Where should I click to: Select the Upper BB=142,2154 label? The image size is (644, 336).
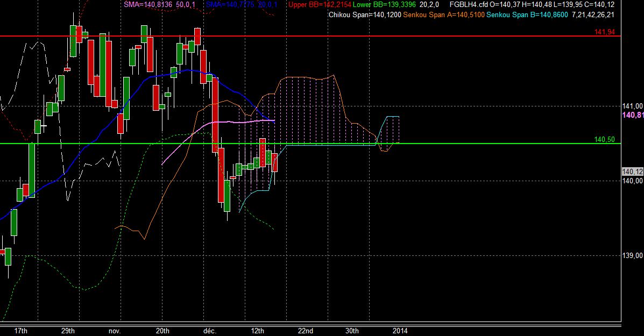[320, 5]
